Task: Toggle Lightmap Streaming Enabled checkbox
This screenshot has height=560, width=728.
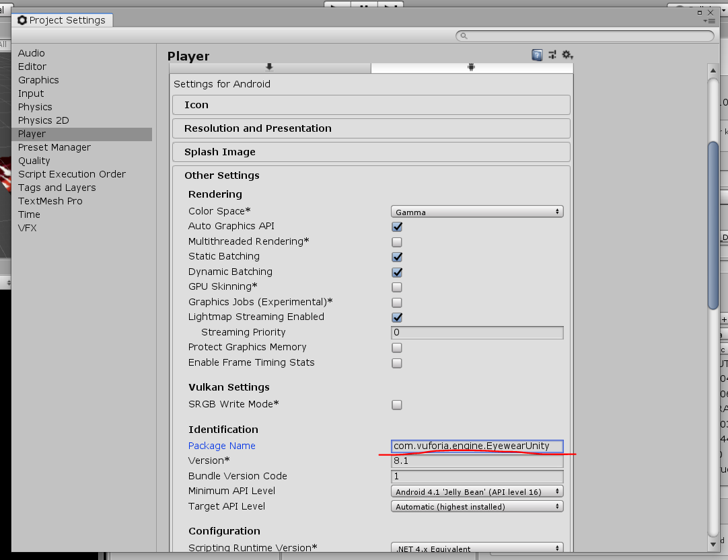Action: click(x=397, y=317)
